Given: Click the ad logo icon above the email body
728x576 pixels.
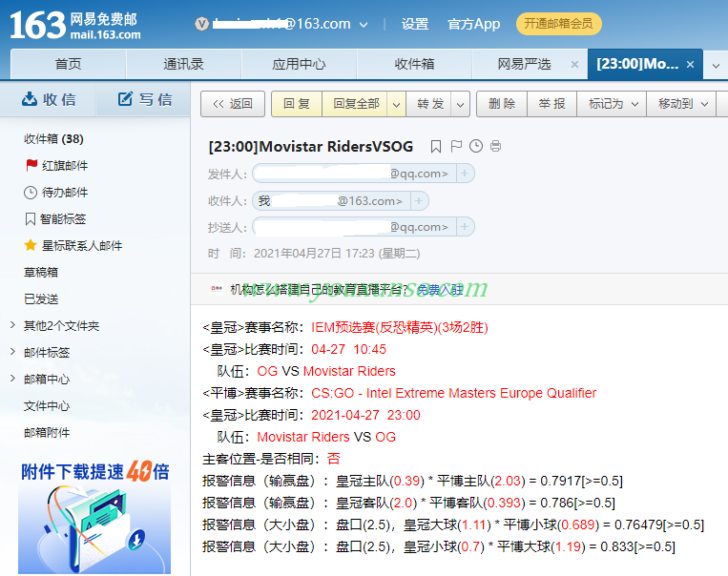Looking at the screenshot, I should (x=217, y=289).
